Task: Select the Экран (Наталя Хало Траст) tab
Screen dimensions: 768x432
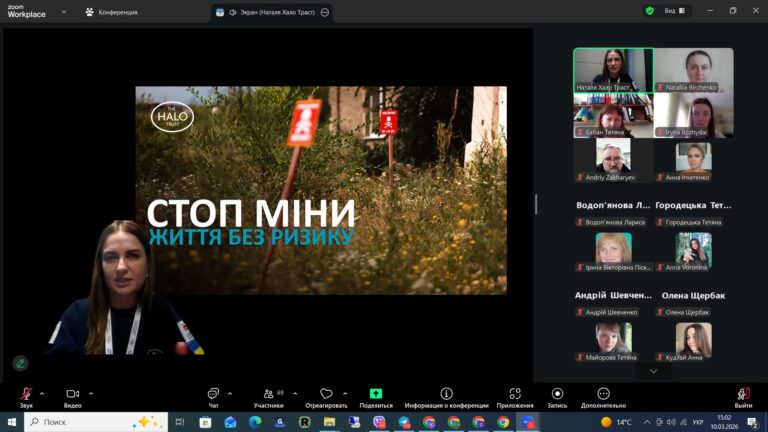Action: click(x=265, y=12)
